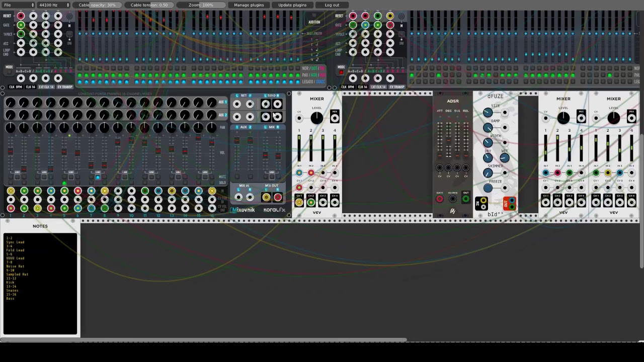The width and height of the screenshot is (644, 362).
Task: Click the channel 1 AUX 1 knob on Mixovnik
Action: click(x=10, y=103)
